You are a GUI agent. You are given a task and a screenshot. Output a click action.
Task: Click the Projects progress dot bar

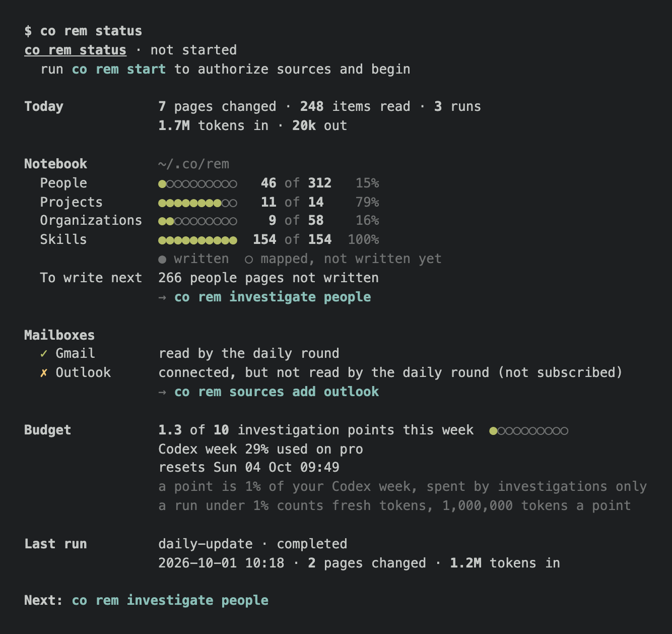[197, 203]
